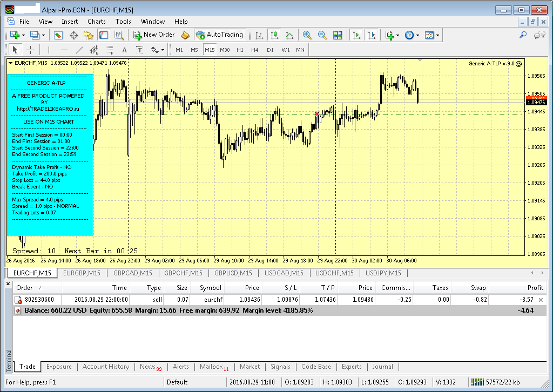The image size is (553, 392).
Task: Switch timeframe to H4
Action: [x=255, y=50]
